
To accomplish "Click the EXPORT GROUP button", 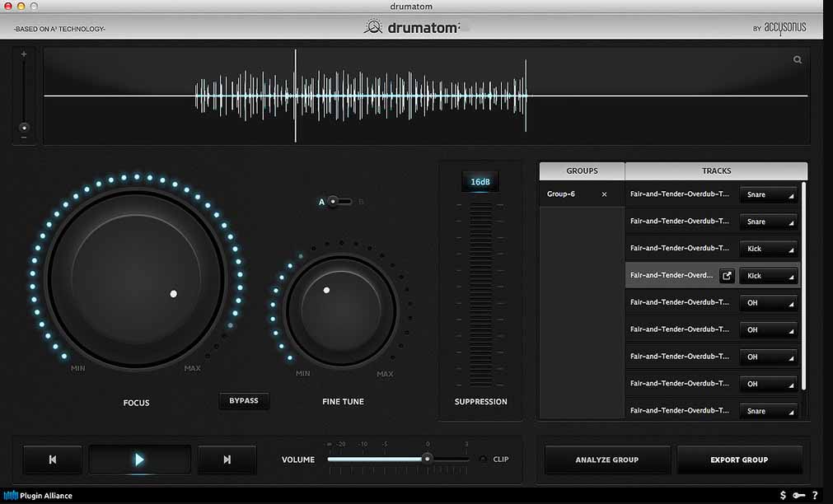I will click(739, 460).
